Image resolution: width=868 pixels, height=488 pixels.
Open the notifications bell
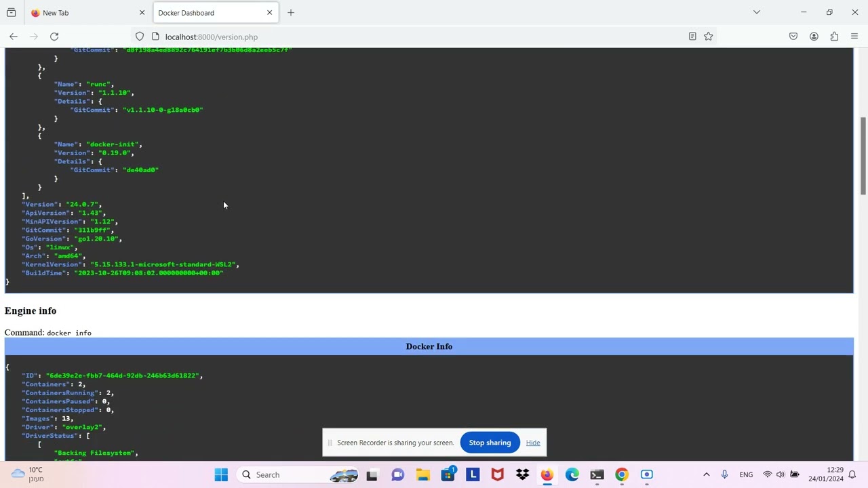pos(852,474)
